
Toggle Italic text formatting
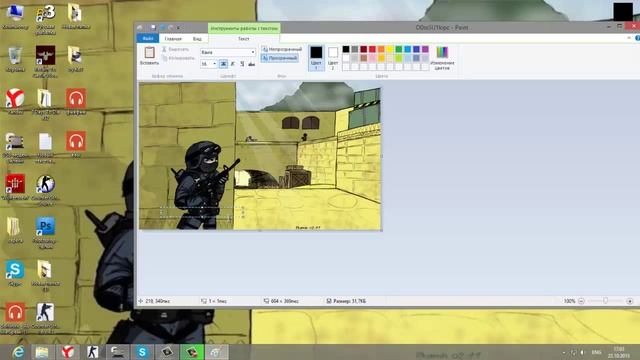click(x=233, y=64)
